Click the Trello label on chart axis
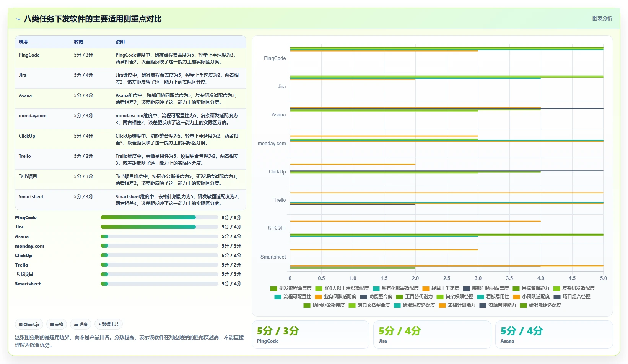 (x=280, y=200)
